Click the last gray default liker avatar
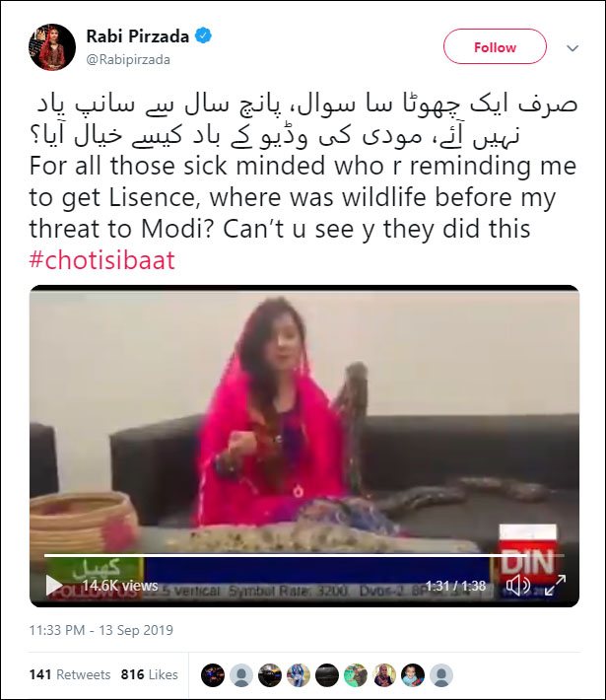Screen dimensions: 606x700 441,675
